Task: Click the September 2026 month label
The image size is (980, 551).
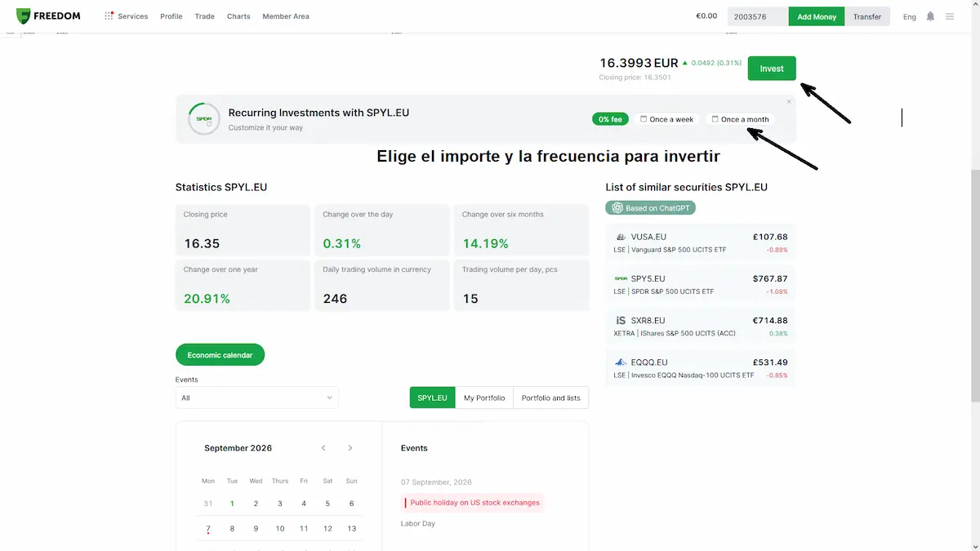Action: pos(238,448)
